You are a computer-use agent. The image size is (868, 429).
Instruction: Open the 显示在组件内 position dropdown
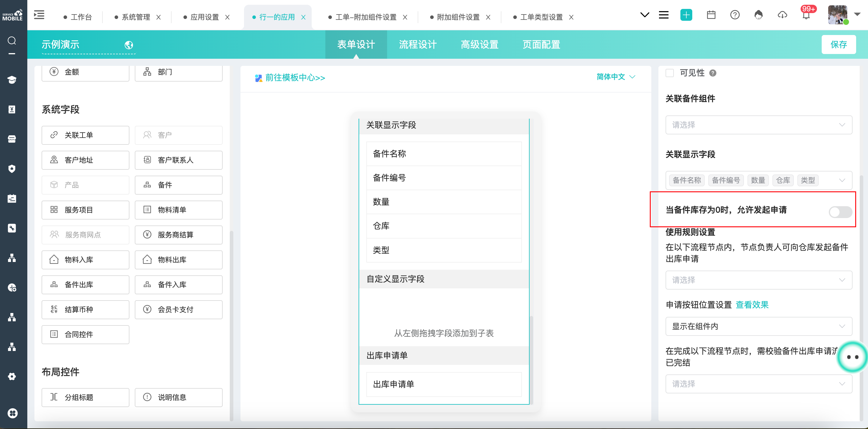pos(758,326)
